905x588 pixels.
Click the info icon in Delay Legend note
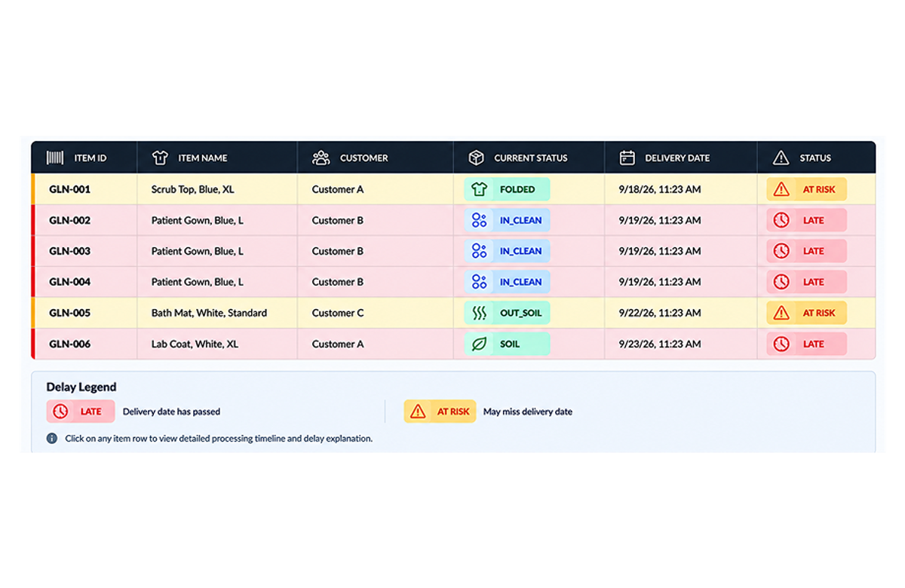coord(52,438)
